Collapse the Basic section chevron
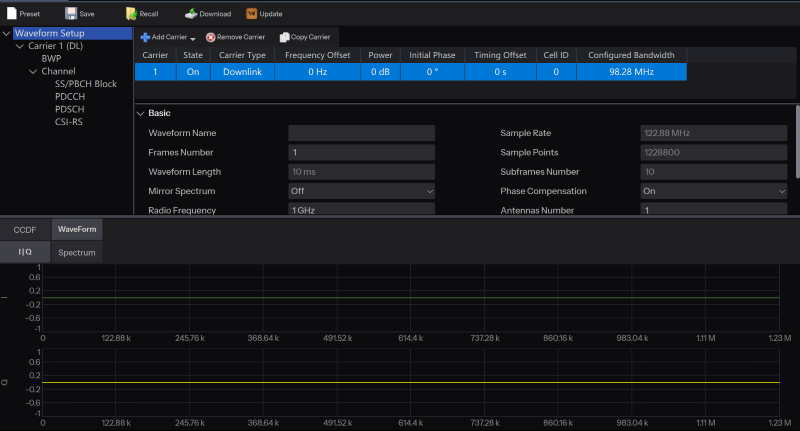This screenshot has width=800, height=431. pyautogui.click(x=140, y=113)
